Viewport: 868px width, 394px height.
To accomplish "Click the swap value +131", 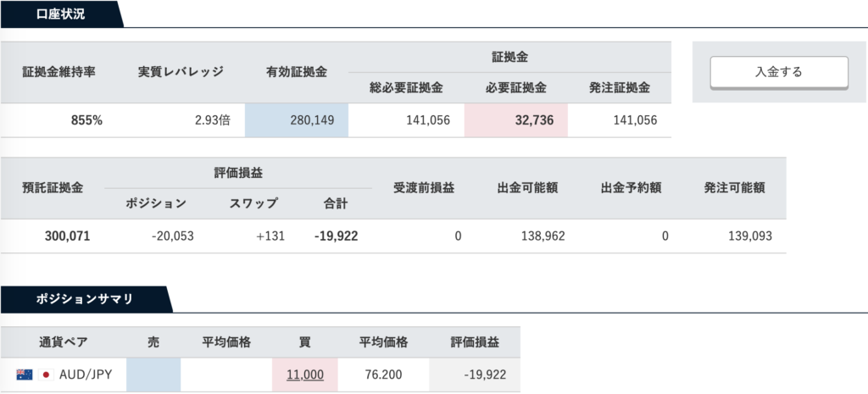I will point(270,236).
